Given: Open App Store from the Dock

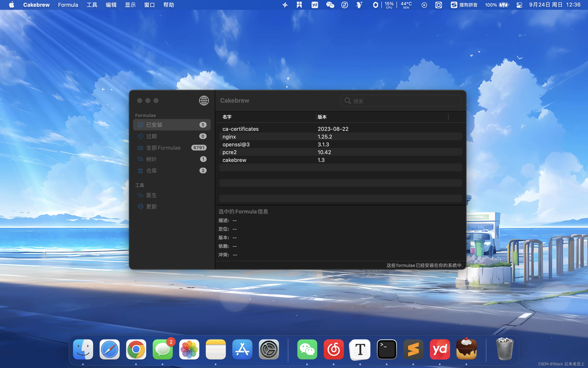Looking at the screenshot, I should 242,349.
